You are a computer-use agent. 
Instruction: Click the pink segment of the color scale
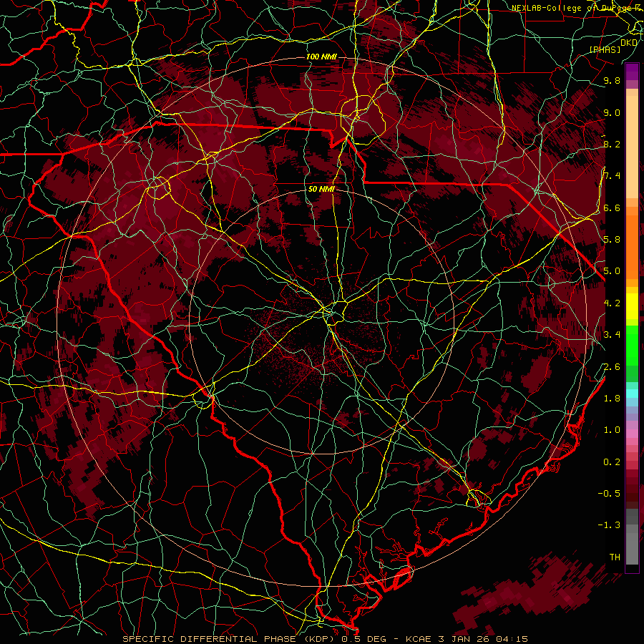(632, 434)
